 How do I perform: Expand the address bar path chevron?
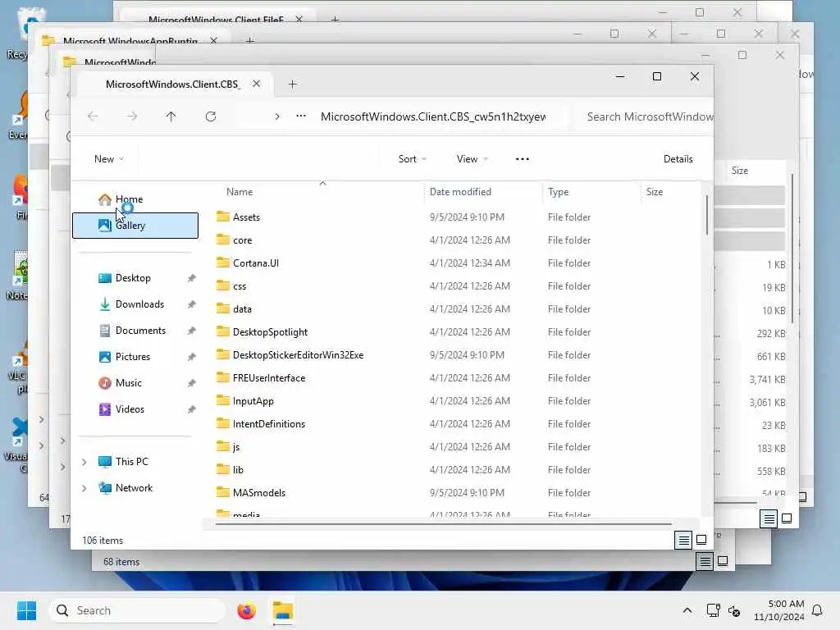pos(277,116)
